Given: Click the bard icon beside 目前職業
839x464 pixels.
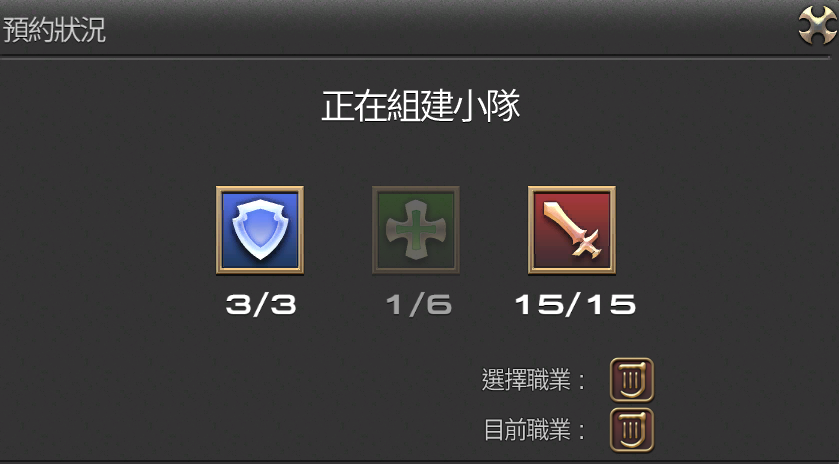Looking at the screenshot, I should tap(632, 430).
